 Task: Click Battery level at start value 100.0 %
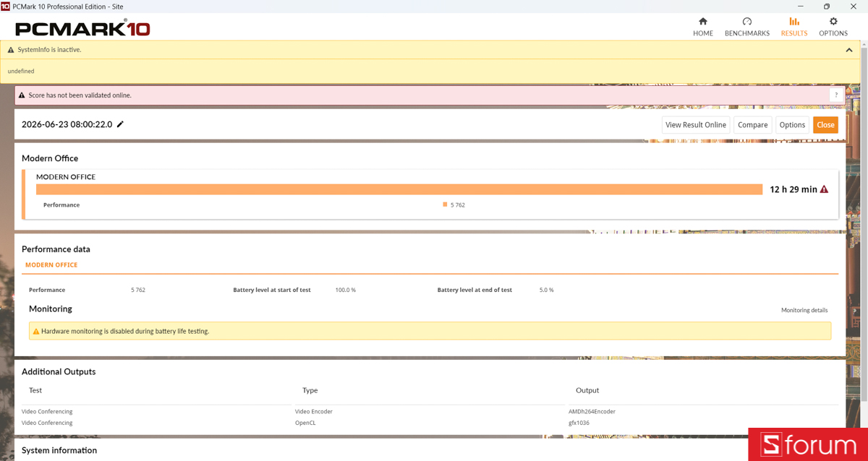pyautogui.click(x=346, y=290)
